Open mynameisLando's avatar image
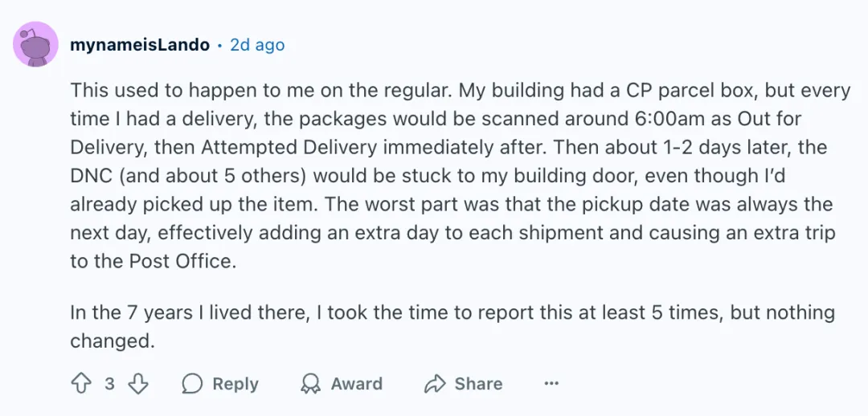This screenshot has height=416, width=868. (35, 45)
